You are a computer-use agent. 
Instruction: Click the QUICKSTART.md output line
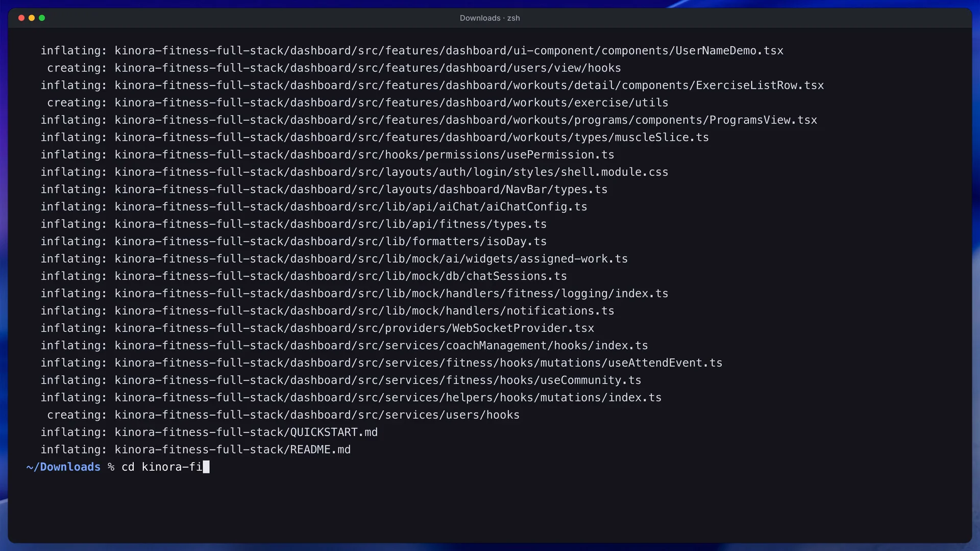click(209, 432)
